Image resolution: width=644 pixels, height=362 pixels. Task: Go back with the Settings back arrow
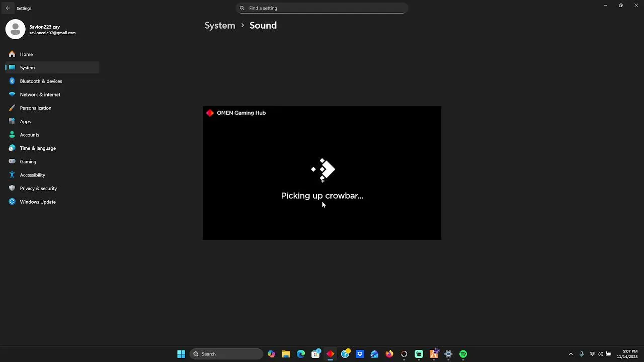tap(8, 8)
